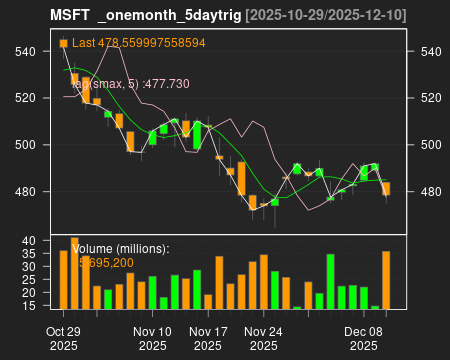Click the green candlestick above the Nov 10 date

tap(153, 138)
